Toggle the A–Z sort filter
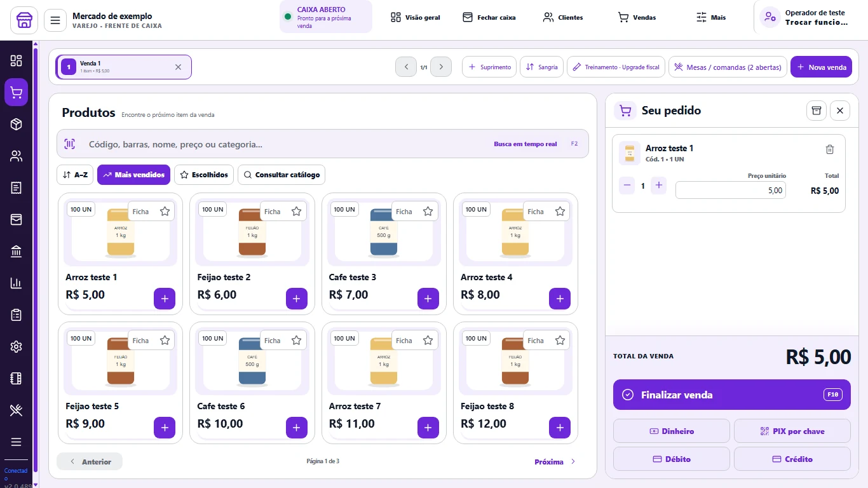Image resolution: width=868 pixels, height=488 pixels. [x=75, y=175]
